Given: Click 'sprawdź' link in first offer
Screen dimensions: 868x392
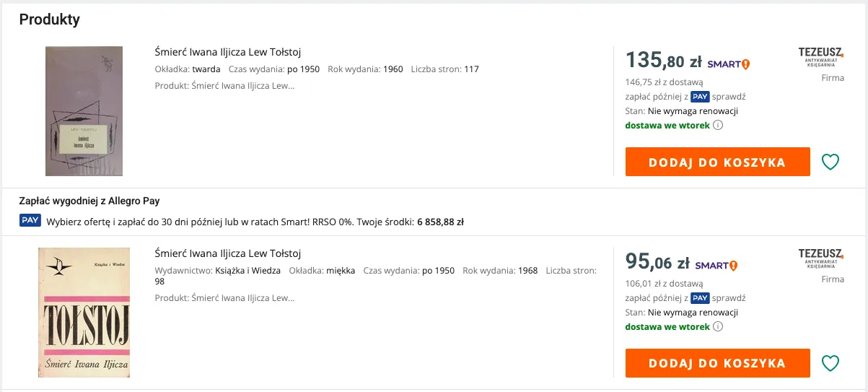Looking at the screenshot, I should point(729,97).
